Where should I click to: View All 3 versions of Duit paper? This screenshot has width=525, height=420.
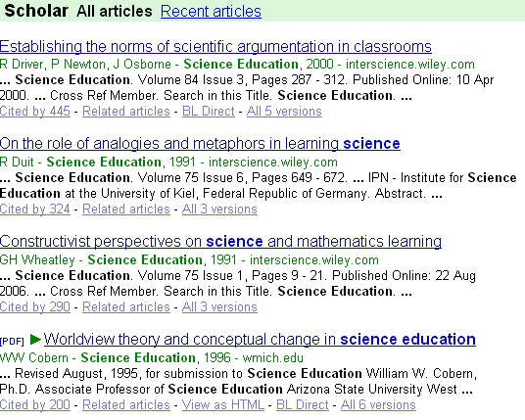[x=219, y=210]
